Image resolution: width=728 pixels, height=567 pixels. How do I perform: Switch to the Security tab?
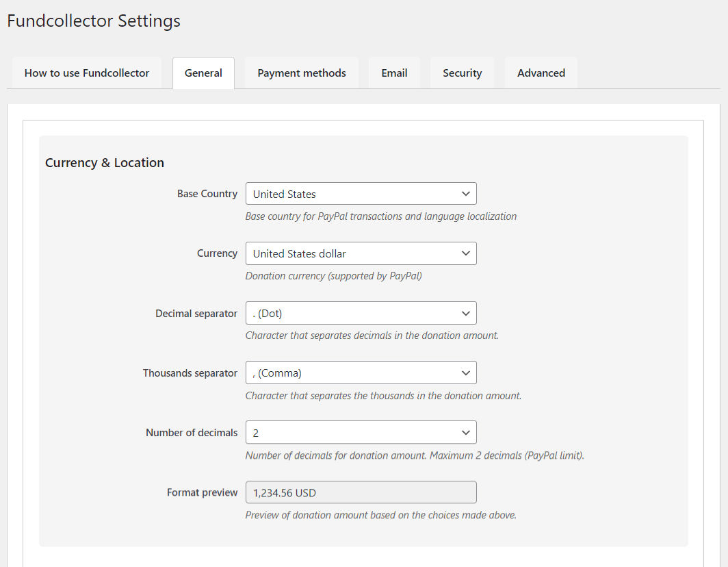coord(462,73)
